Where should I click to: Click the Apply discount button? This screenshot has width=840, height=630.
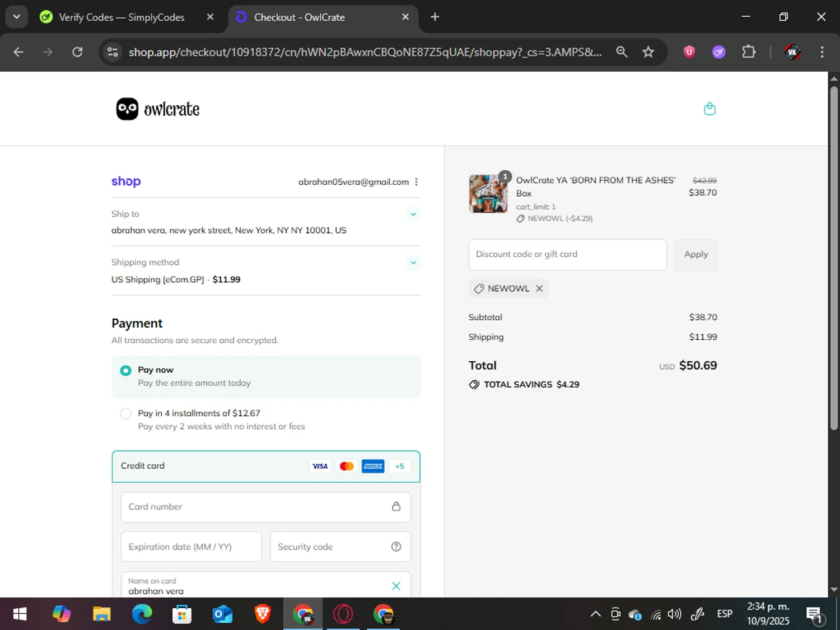[x=696, y=255]
